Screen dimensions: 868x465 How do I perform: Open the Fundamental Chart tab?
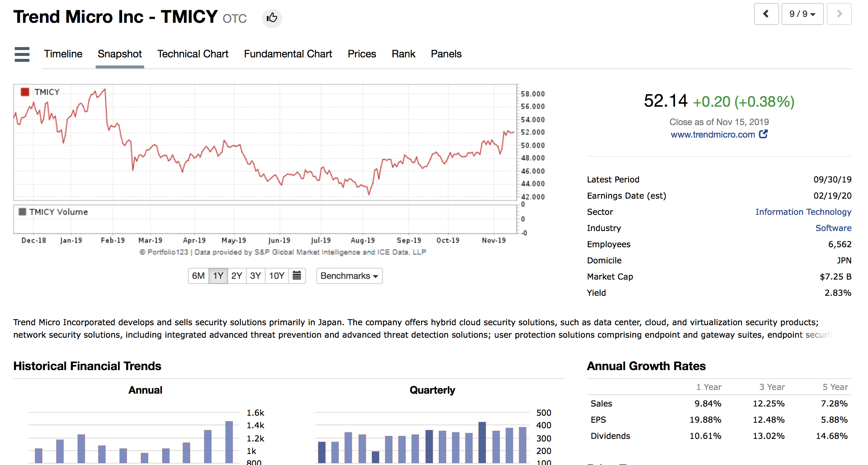coord(288,54)
